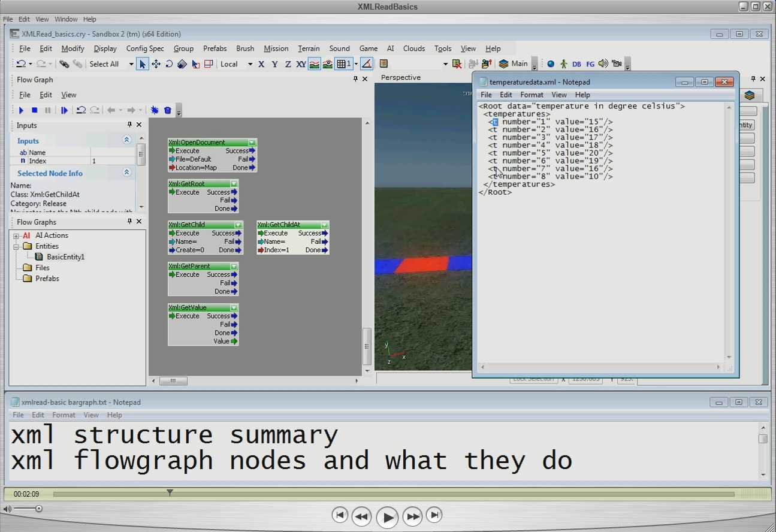
Task: Click the Flow Graph trash bin icon
Action: [168, 110]
